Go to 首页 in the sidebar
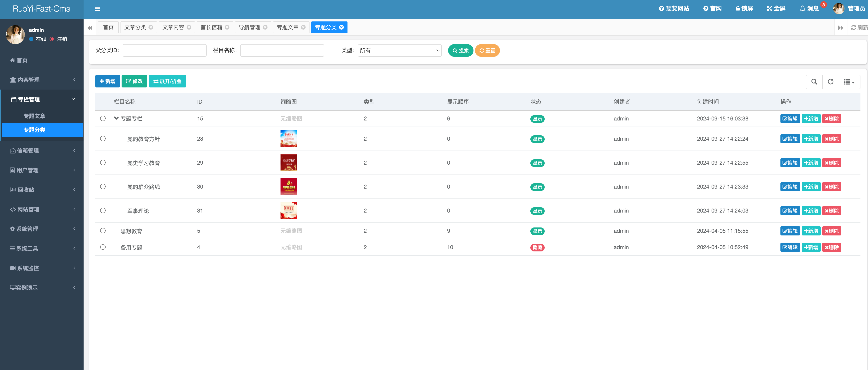The height and width of the screenshot is (370, 868). pos(42,60)
